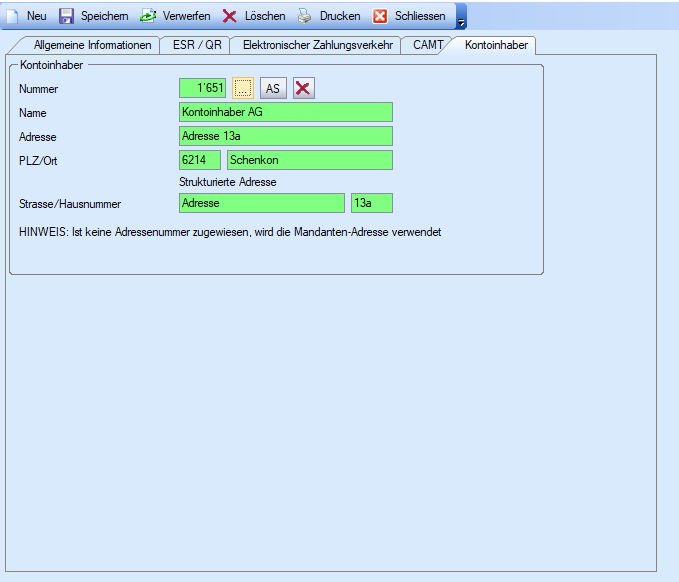Image resolution: width=679 pixels, height=582 pixels.
Task: Focus the Name field with Kontoinhaber AG
Action: 285,112
